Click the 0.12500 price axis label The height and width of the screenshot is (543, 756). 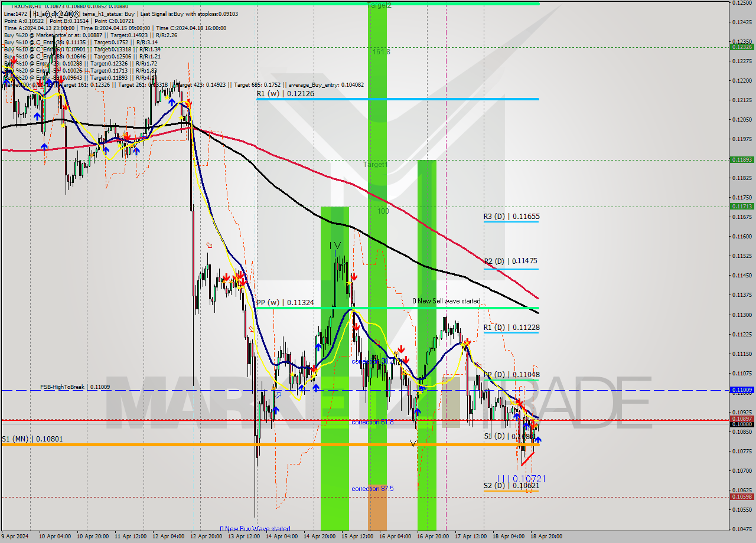[x=742, y=3]
